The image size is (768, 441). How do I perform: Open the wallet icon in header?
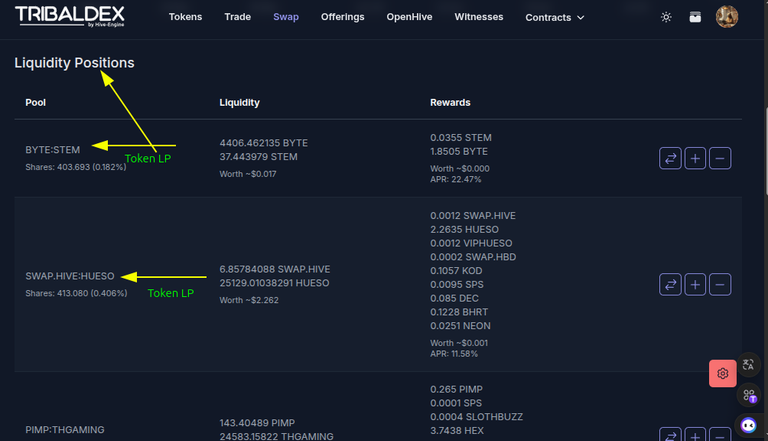click(695, 17)
